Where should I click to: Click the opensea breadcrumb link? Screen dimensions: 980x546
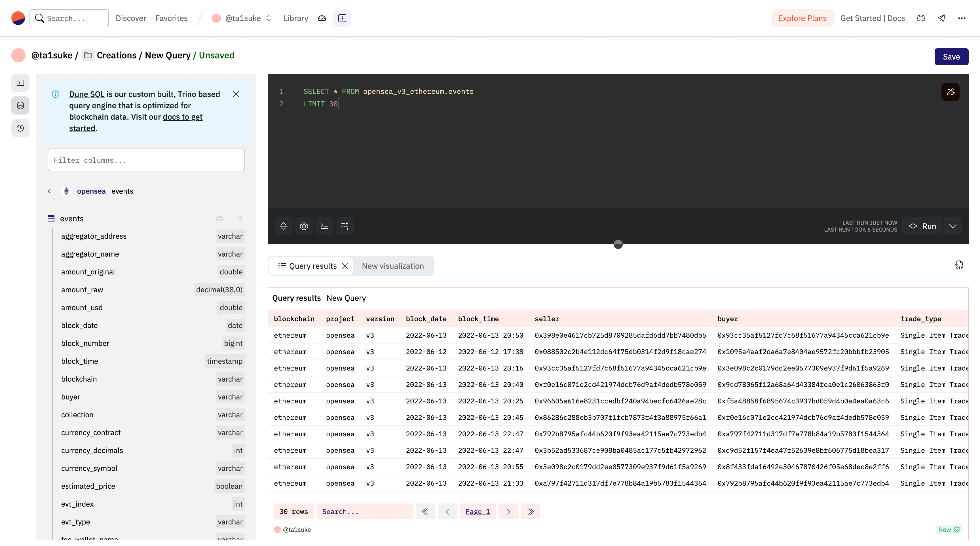tap(91, 191)
